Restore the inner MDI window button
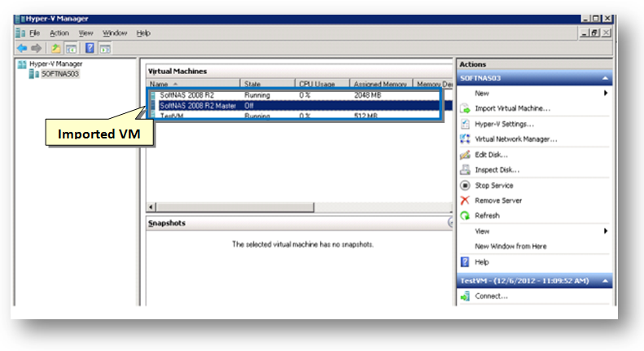644x351 pixels. point(594,33)
